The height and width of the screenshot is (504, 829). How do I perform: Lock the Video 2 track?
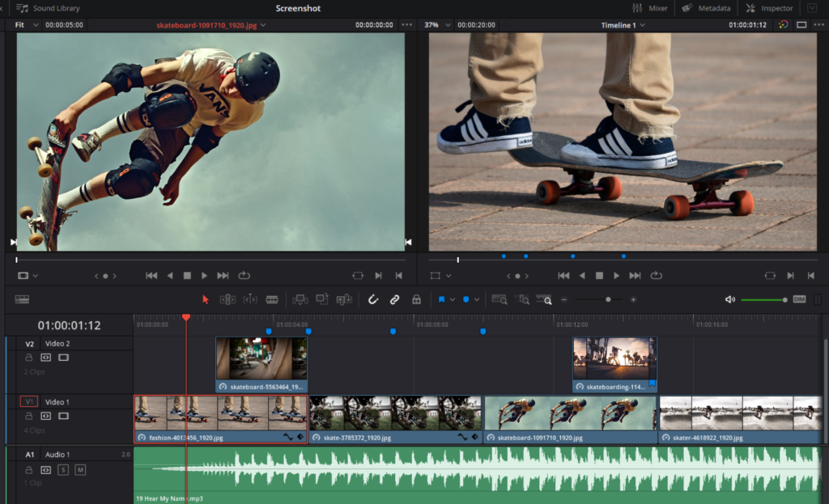pyautogui.click(x=29, y=358)
